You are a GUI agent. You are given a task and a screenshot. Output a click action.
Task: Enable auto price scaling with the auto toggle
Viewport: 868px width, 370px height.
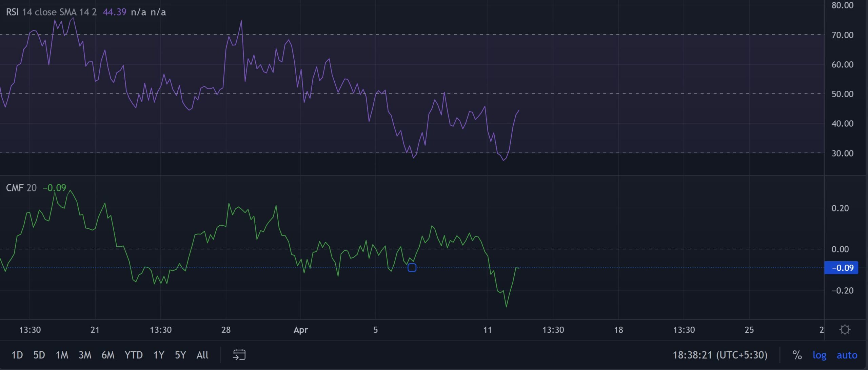coord(847,355)
